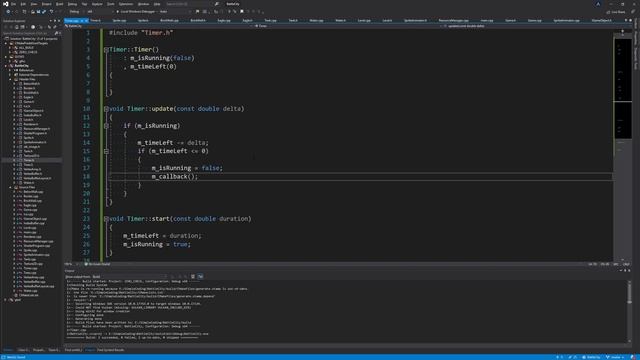
Task: Switch to the Timer.h editor tab
Action: click(x=96, y=20)
